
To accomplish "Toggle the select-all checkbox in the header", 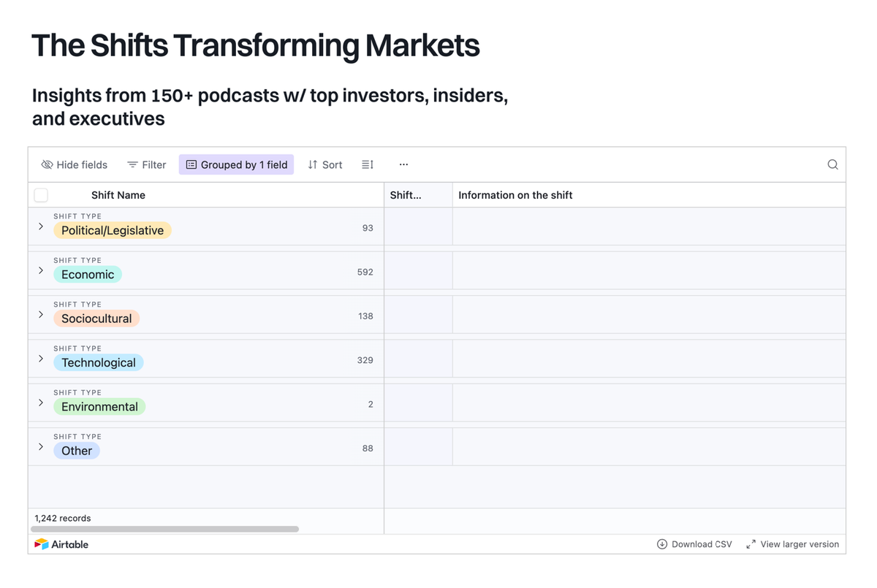I will pos(41,195).
